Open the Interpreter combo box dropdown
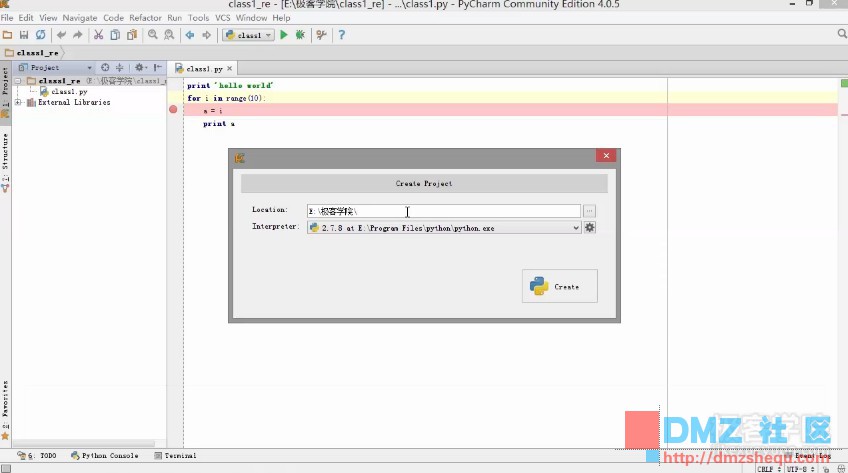Image resolution: width=848 pixels, height=473 pixels. tap(576, 228)
